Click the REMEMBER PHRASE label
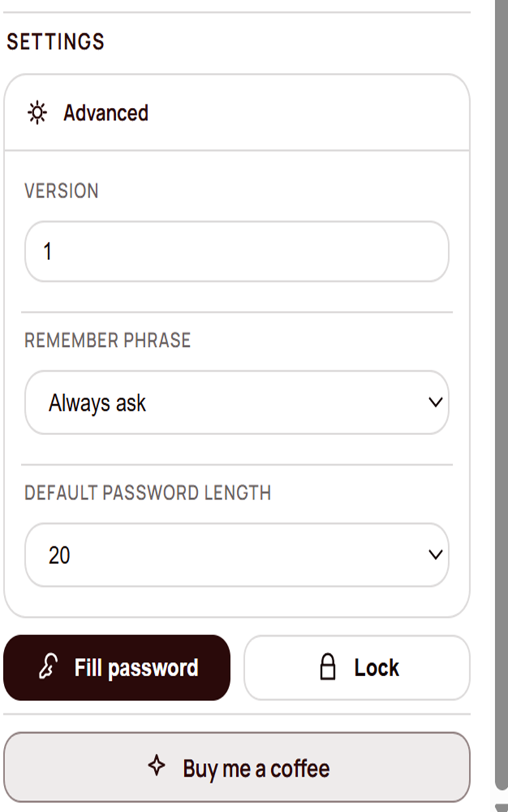This screenshot has height=812, width=508. click(107, 340)
